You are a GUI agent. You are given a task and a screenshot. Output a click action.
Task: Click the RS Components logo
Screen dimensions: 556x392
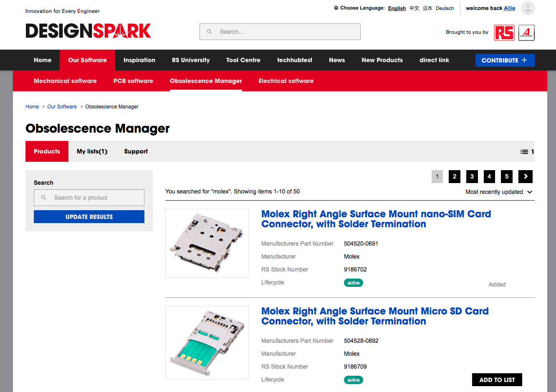click(504, 33)
